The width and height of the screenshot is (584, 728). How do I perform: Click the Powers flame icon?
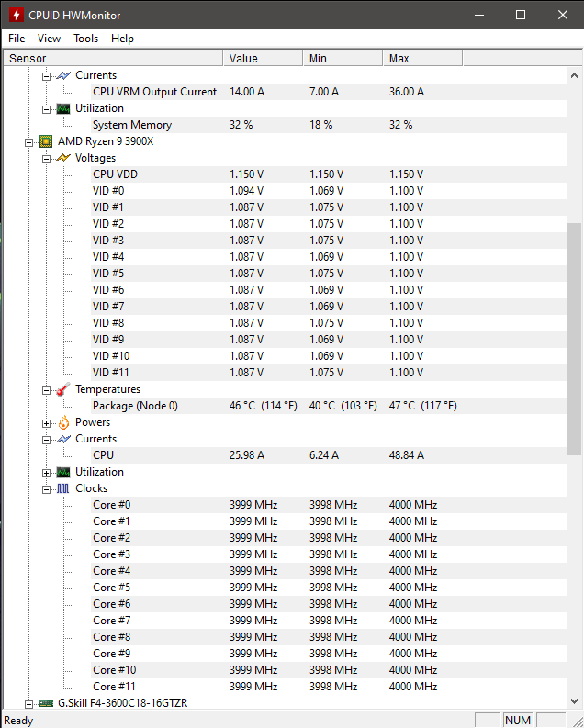(x=63, y=422)
